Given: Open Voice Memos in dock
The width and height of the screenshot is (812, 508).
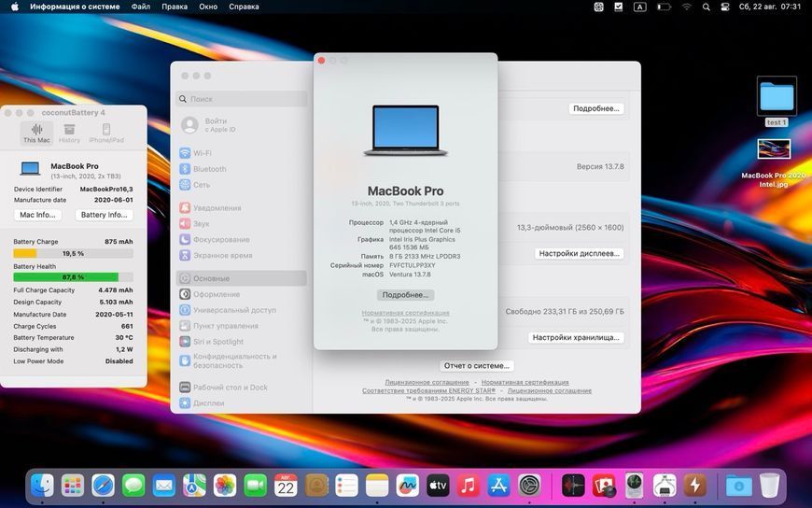Looking at the screenshot, I should coord(573,486).
